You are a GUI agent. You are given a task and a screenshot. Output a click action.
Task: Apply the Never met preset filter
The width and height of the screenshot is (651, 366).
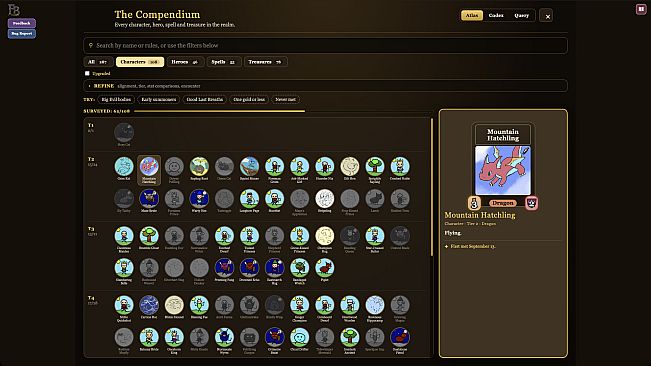coord(286,100)
